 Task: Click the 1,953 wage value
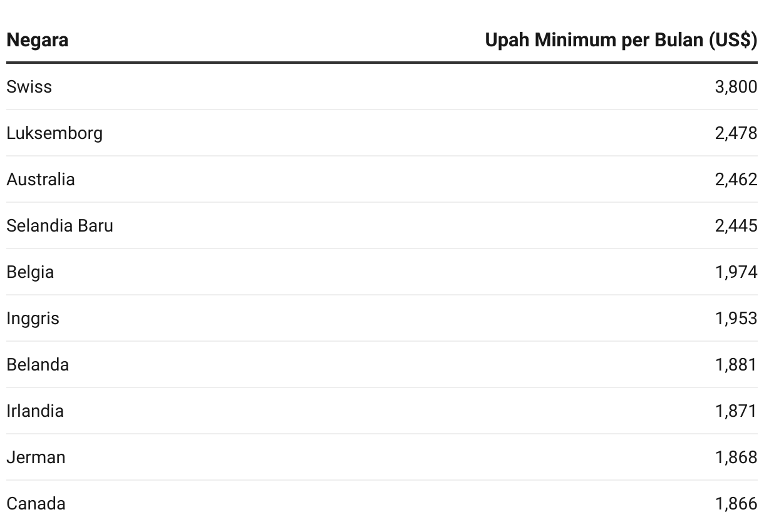736,318
